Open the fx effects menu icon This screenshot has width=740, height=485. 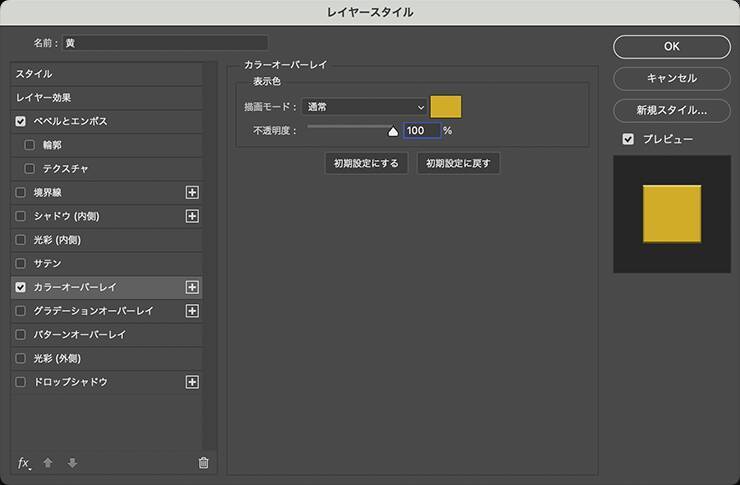click(x=24, y=463)
